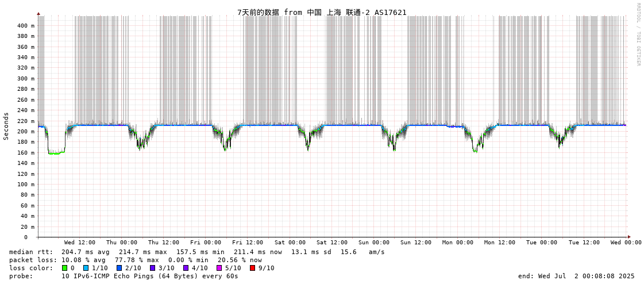Click the green 0 loss color swatch
The image size is (644, 284).
coord(64,268)
